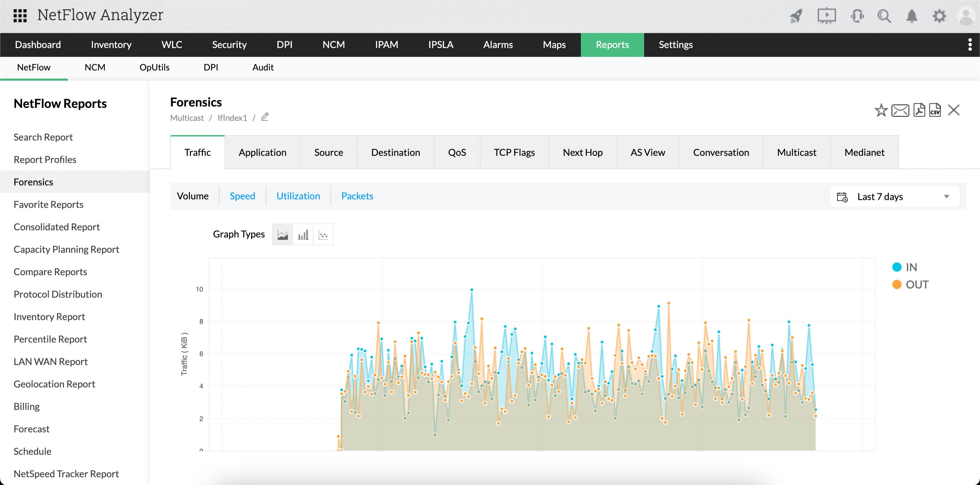The height and width of the screenshot is (485, 980).
Task: Switch to the NCM sub-tab
Action: pyautogui.click(x=95, y=67)
